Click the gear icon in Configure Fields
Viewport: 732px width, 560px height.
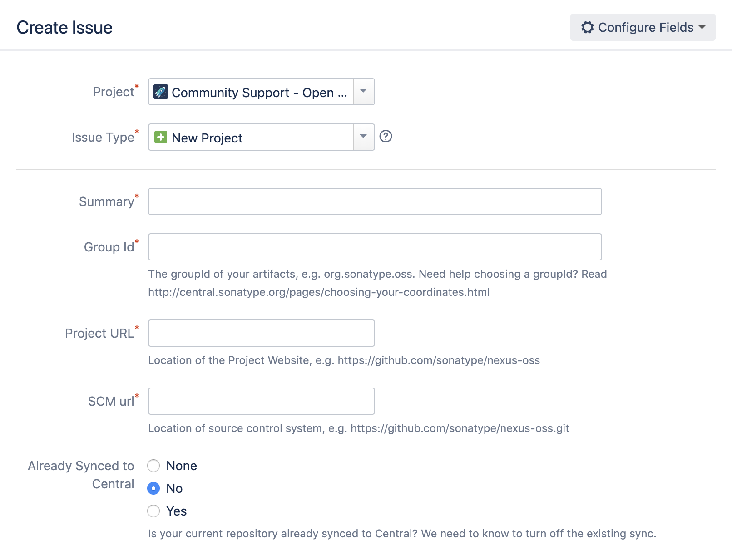[x=587, y=27]
